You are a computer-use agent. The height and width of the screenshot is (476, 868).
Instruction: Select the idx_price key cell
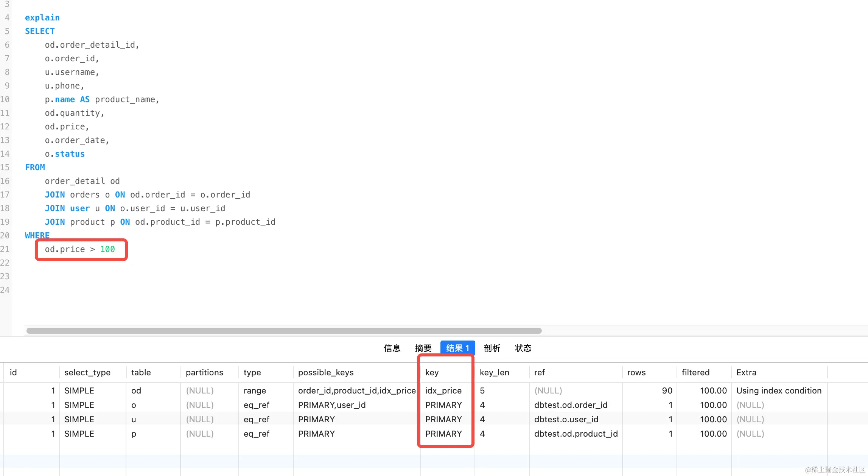tap(443, 390)
